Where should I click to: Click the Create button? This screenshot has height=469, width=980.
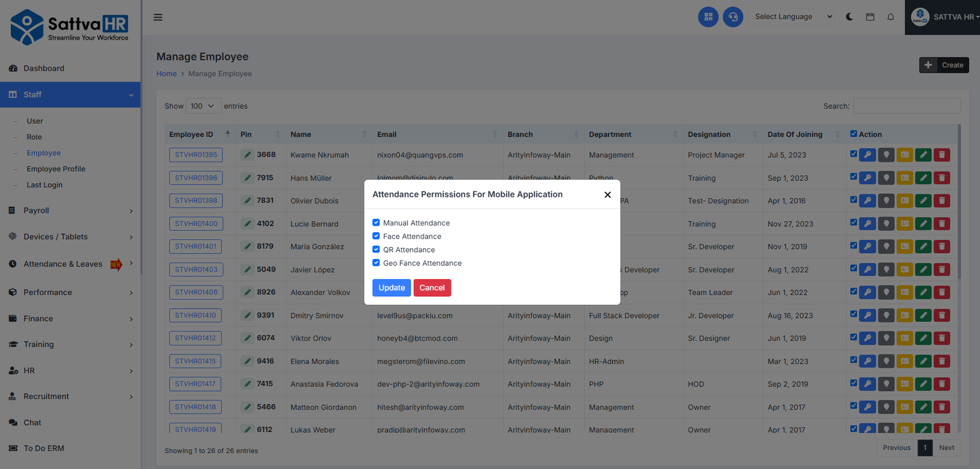click(x=944, y=65)
